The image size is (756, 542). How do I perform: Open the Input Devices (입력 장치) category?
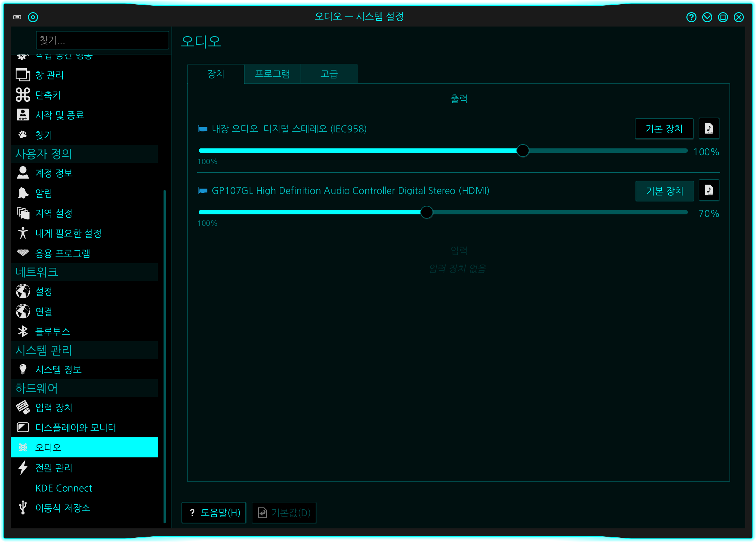click(54, 407)
